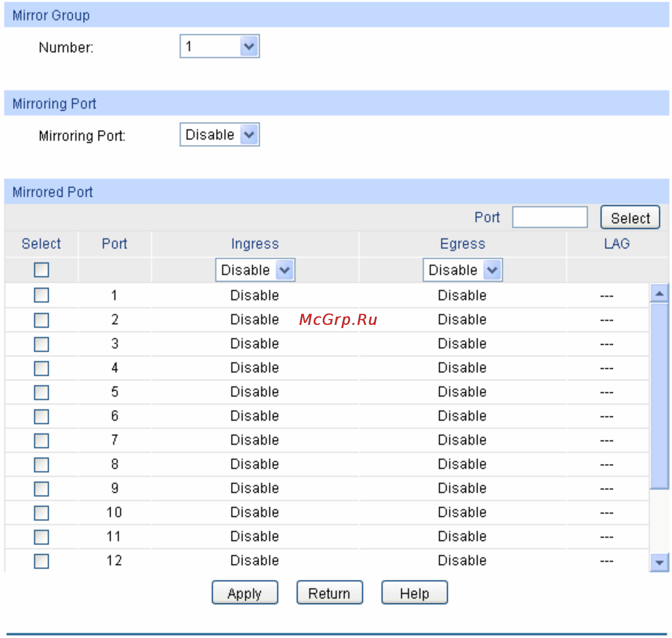The height and width of the screenshot is (638, 672).
Task: Check the checkbox for port 9
Action: coord(41,489)
